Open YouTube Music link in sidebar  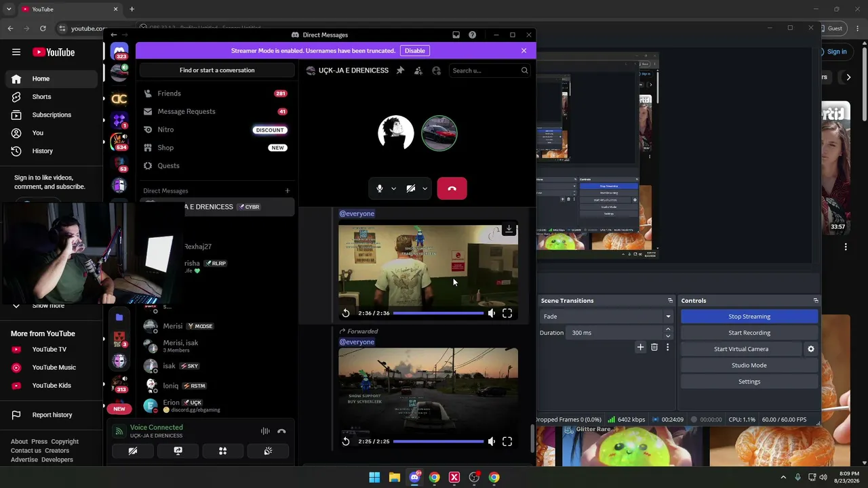[52, 367]
